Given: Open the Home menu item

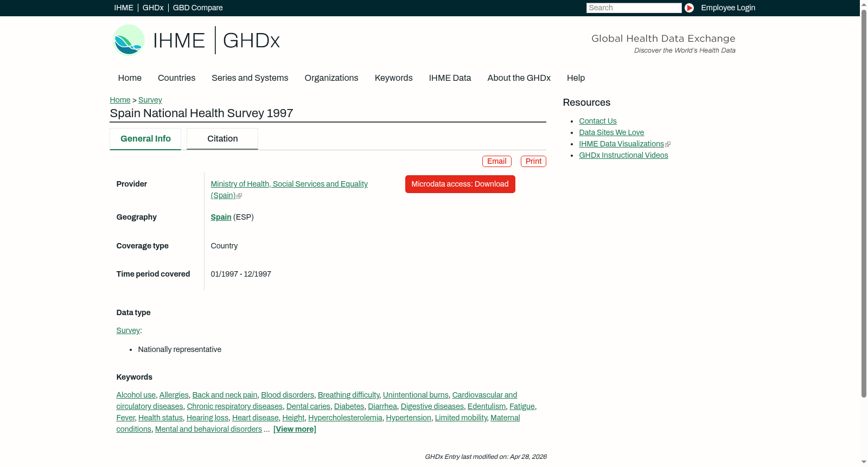Looking at the screenshot, I should coord(130,78).
